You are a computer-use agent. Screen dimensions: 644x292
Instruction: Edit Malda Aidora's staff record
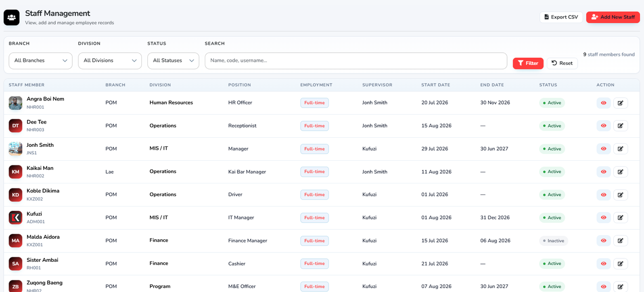click(x=620, y=241)
